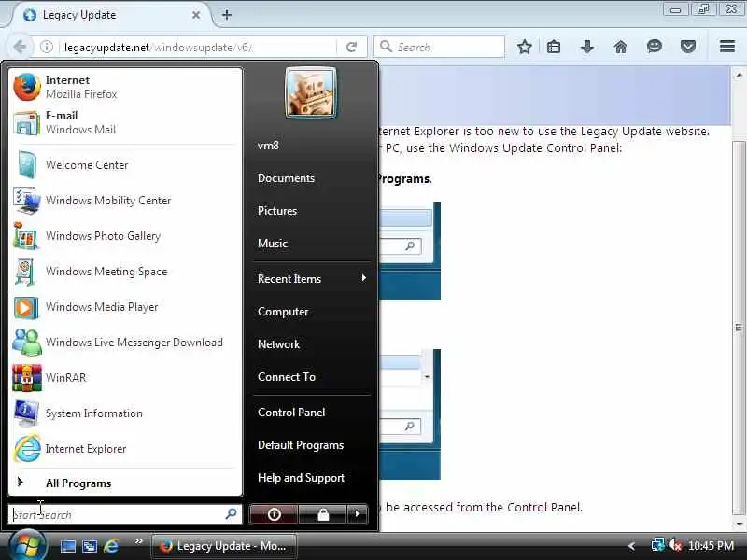Lock the computer with the padlock button
The height and width of the screenshot is (560, 747).
click(323, 514)
